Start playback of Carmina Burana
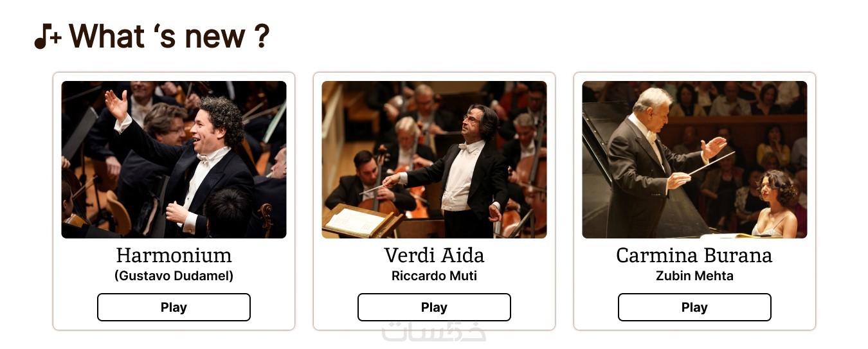The image size is (868, 349). pos(694,307)
